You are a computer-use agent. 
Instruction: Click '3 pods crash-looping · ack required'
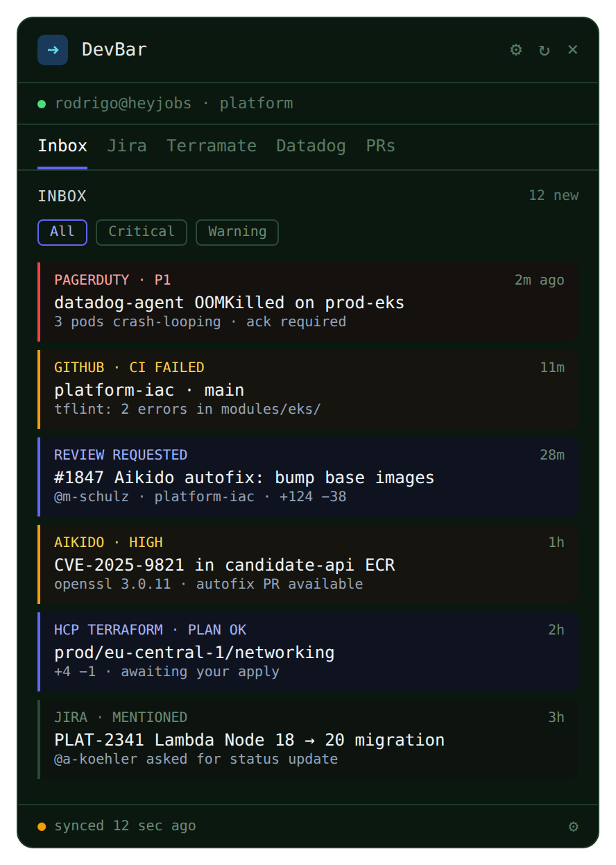200,321
